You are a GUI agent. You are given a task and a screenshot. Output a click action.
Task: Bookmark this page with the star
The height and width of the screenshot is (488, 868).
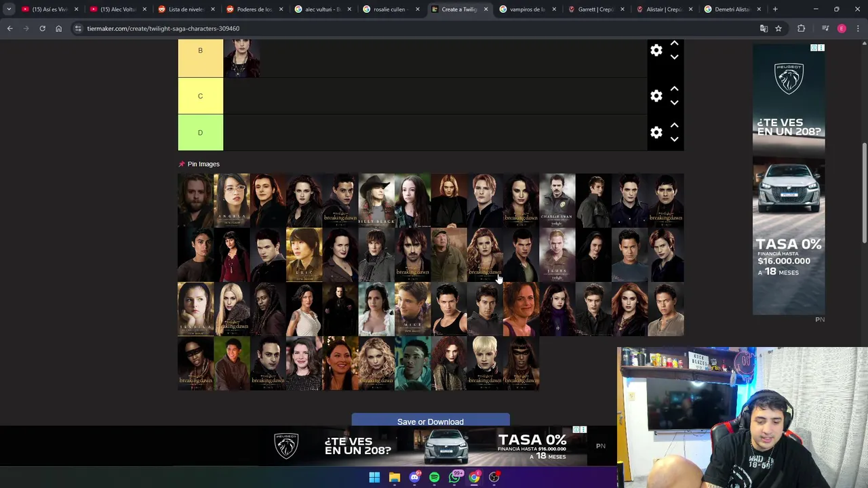pos(778,28)
